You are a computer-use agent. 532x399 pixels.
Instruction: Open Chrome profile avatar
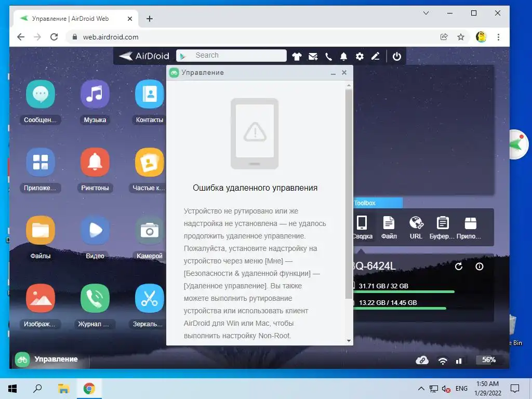[x=481, y=37]
